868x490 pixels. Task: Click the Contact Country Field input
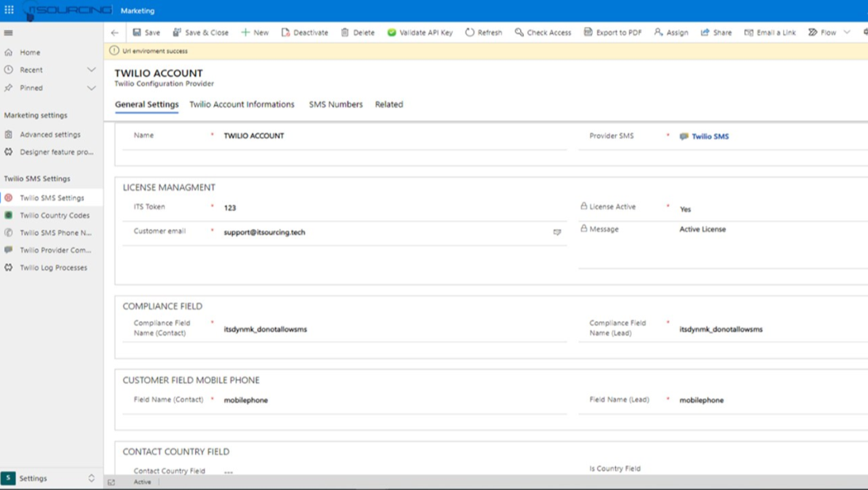coord(394,471)
